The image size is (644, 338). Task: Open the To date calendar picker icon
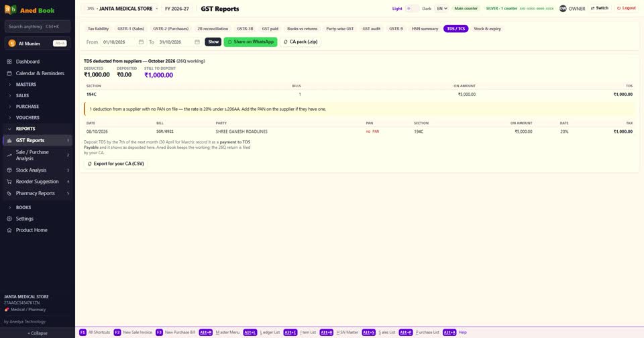(197, 42)
